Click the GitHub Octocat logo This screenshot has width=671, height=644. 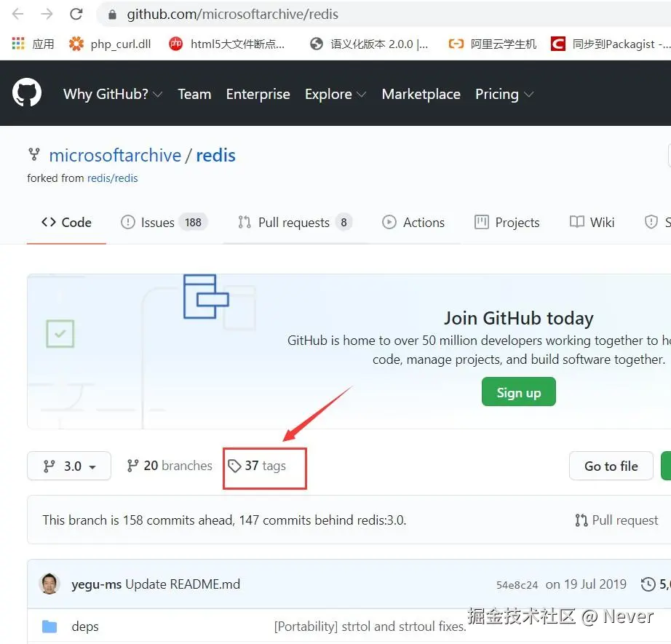pyautogui.click(x=27, y=92)
